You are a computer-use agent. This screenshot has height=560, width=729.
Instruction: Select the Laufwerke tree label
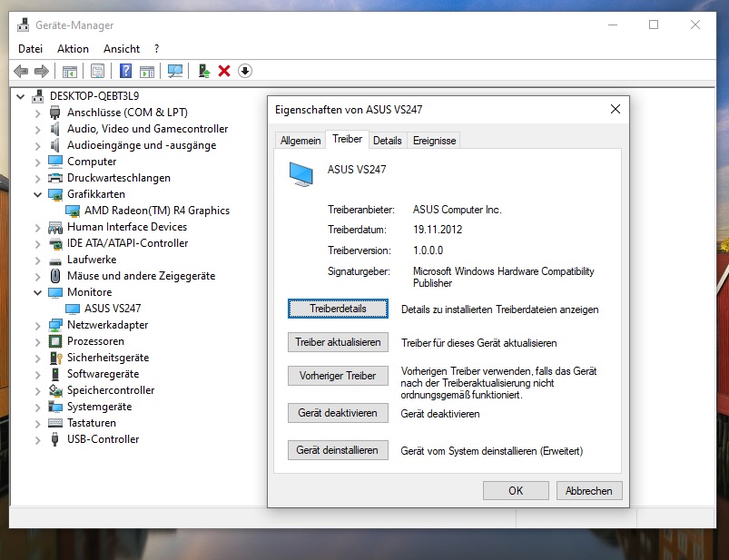(92, 260)
